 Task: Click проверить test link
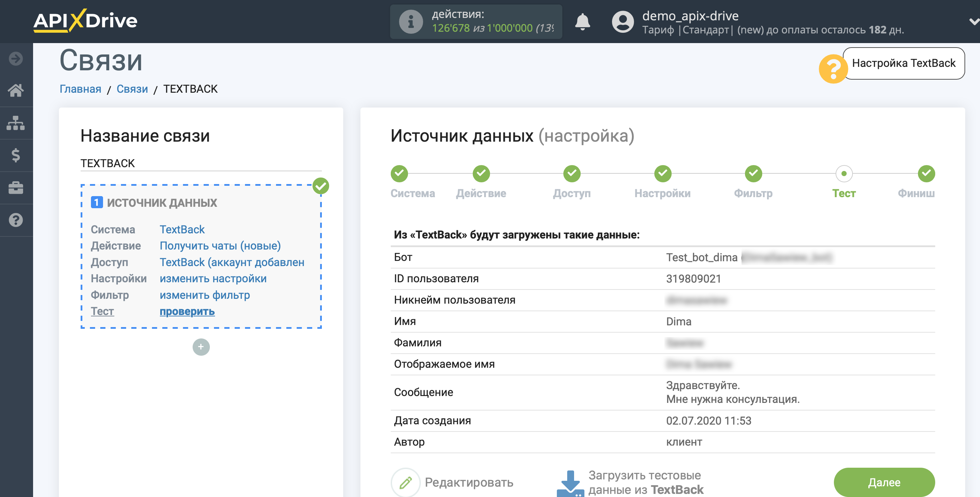coord(187,311)
